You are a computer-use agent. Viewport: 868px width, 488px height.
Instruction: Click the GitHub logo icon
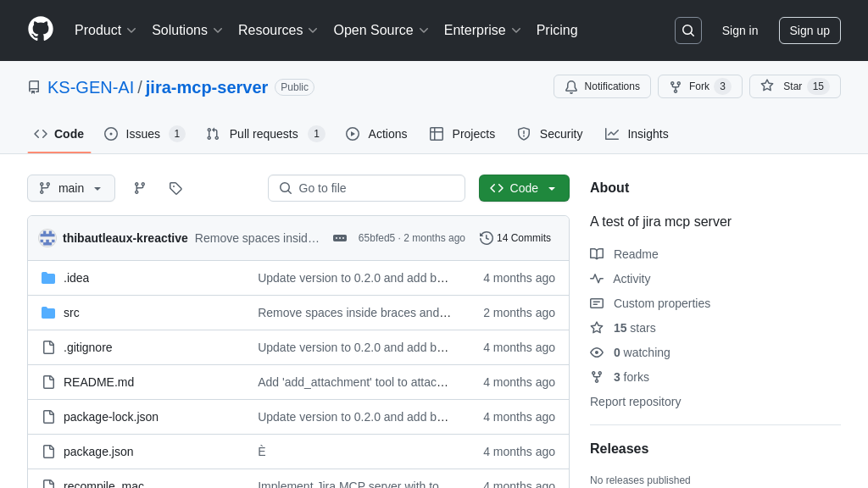click(41, 30)
